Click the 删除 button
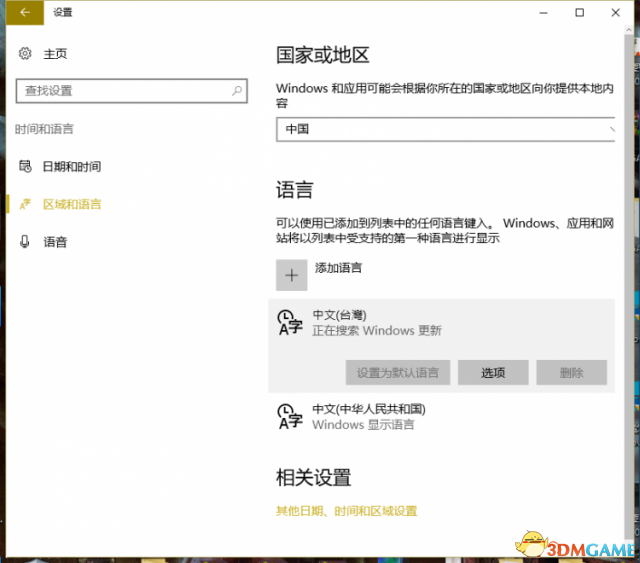The height and width of the screenshot is (563, 640). [x=571, y=372]
